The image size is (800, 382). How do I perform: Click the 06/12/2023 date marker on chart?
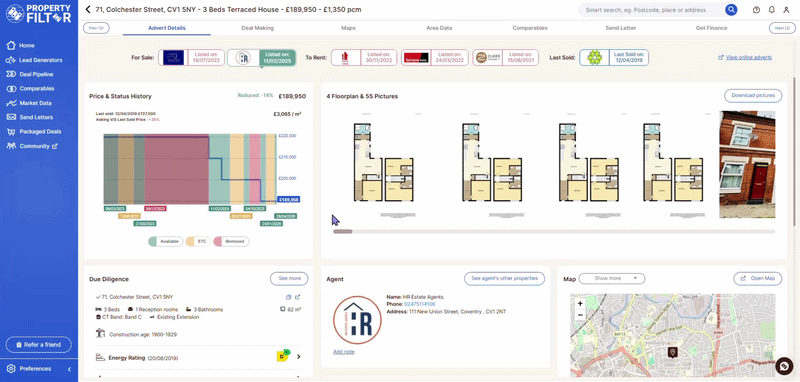coord(157,209)
